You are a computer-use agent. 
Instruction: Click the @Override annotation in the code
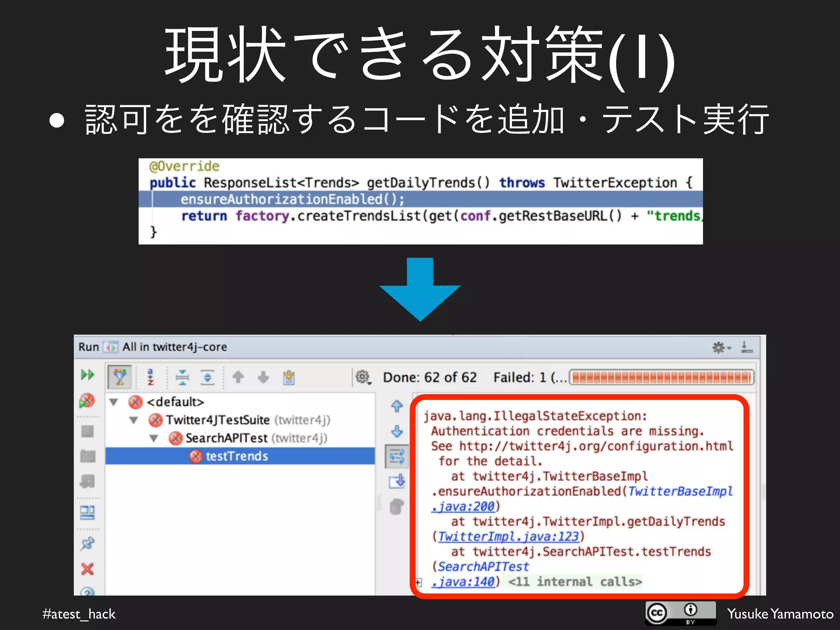point(185,166)
